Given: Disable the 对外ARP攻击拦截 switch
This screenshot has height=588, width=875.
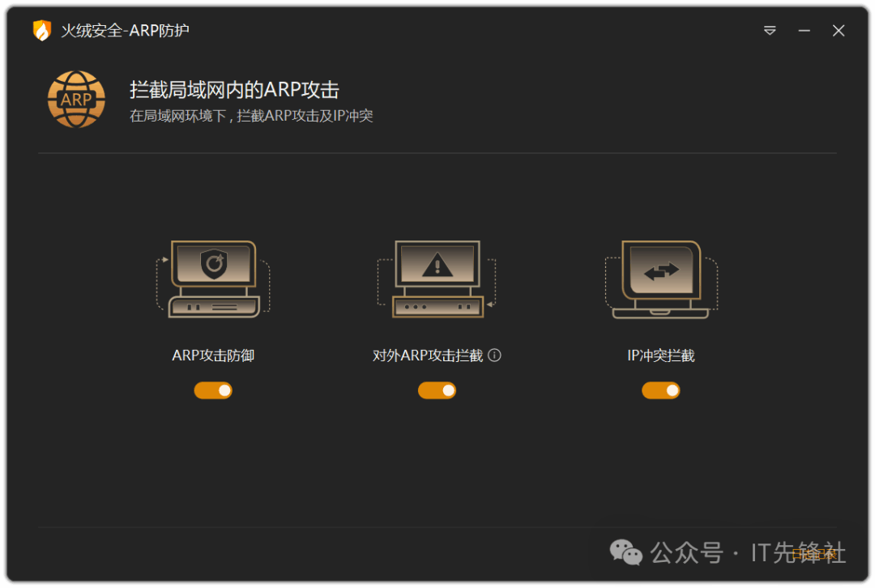Looking at the screenshot, I should point(437,390).
